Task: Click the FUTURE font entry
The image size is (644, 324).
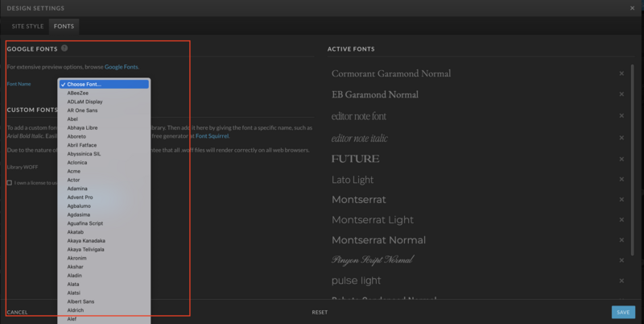Action: (355, 159)
